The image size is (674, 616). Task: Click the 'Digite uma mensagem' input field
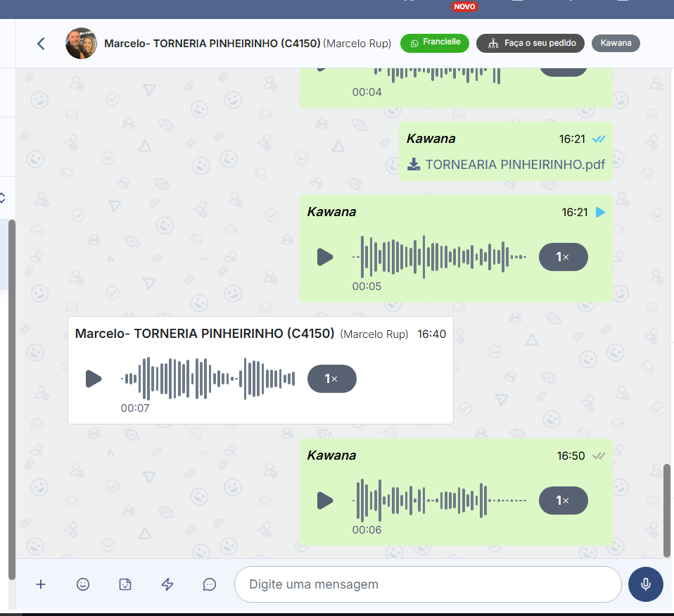427,584
